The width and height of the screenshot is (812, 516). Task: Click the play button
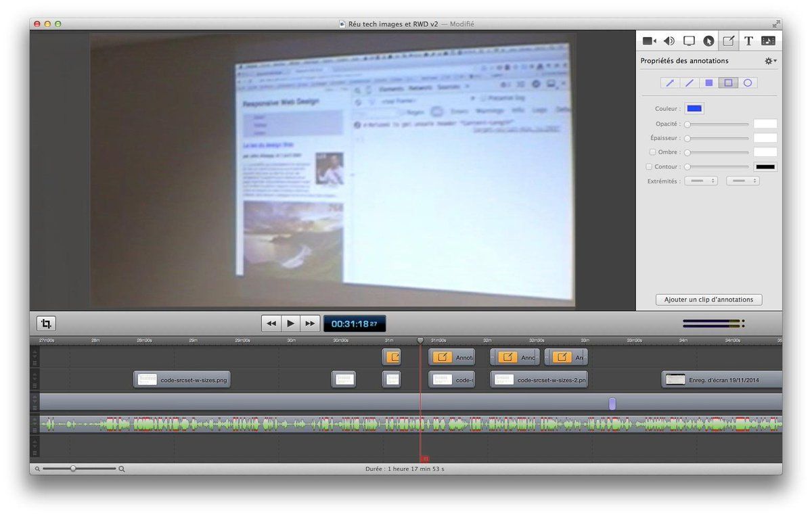pos(290,323)
